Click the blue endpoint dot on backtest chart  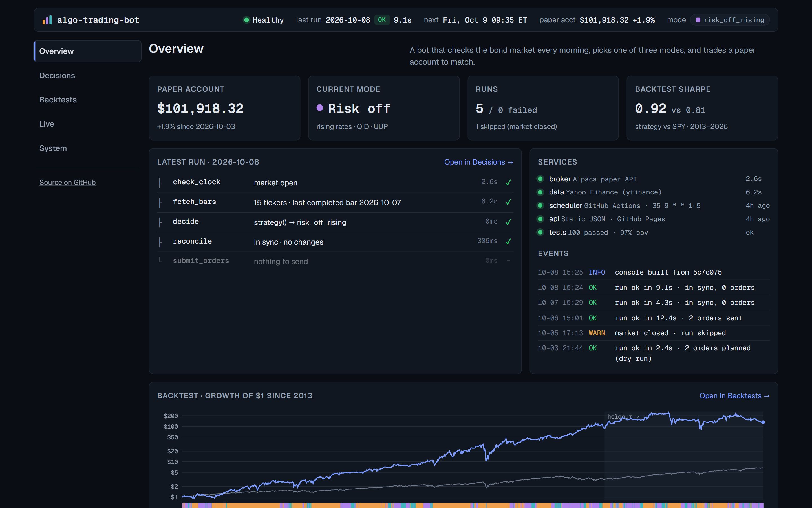[x=763, y=422]
